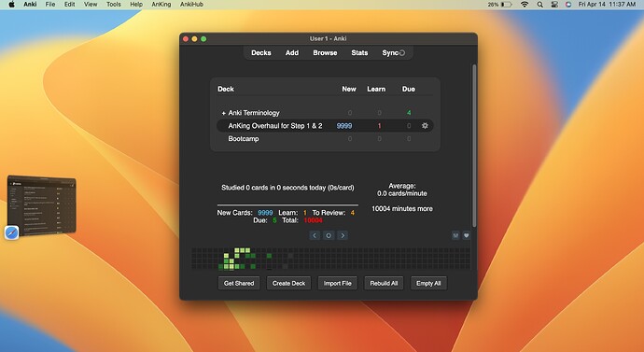Click the minimized window thumbnail on desktop
Screen dimensions: 644x352
click(41, 205)
